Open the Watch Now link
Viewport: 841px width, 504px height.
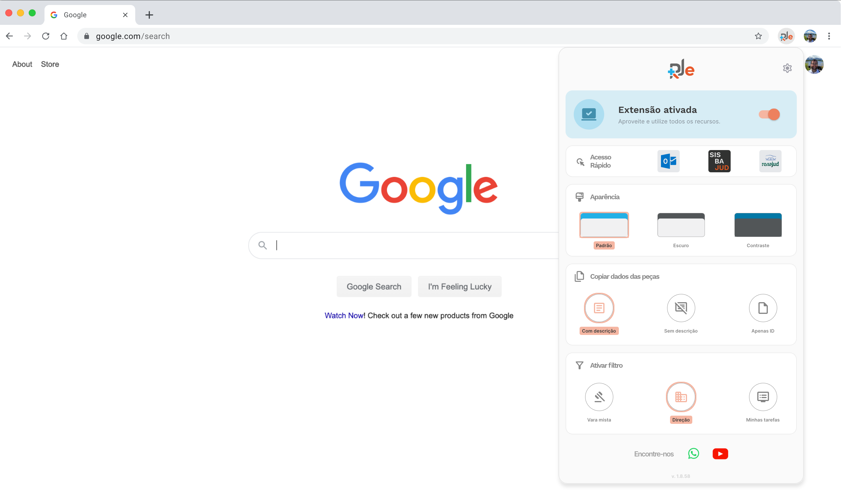(x=344, y=316)
